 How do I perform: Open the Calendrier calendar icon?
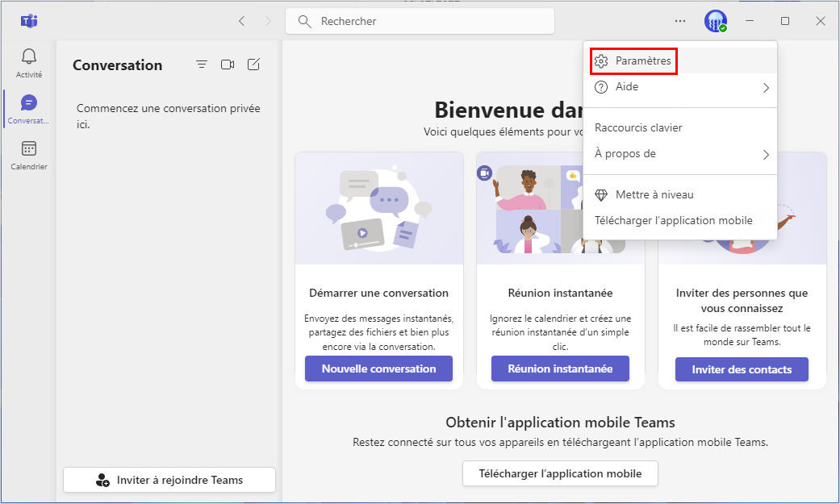coord(29,148)
